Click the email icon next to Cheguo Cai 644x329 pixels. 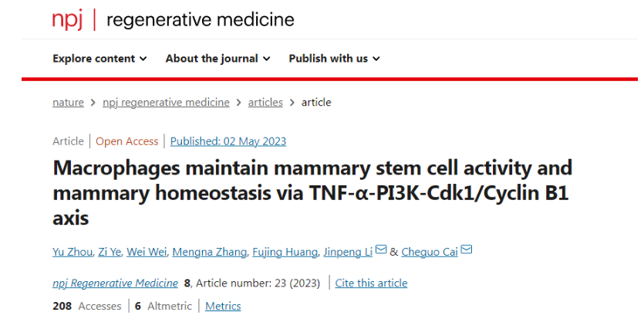pyautogui.click(x=467, y=249)
